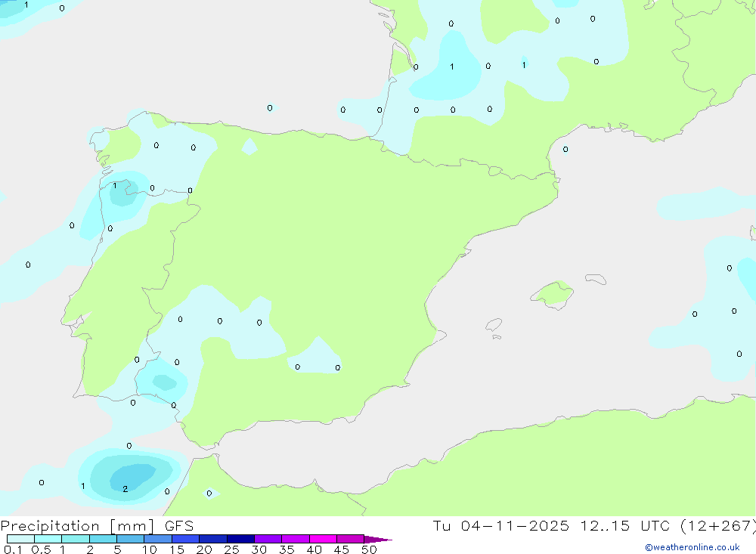Select the 0.5–1 mm legend color segment
The width and height of the screenshot is (756, 554).
point(48,539)
